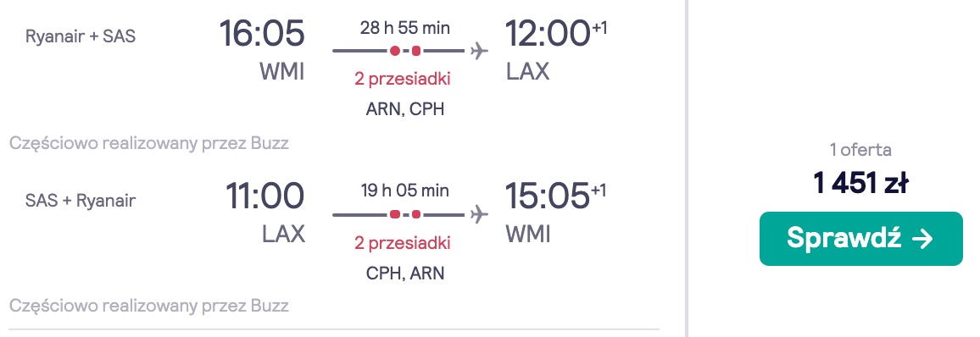Click return 2 przesiadki text
The width and height of the screenshot is (980, 337).
403,243
